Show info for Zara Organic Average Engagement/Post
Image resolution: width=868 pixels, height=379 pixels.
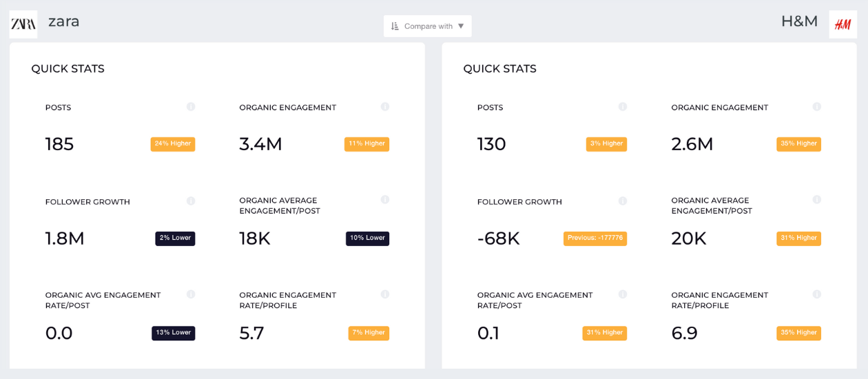point(385,200)
